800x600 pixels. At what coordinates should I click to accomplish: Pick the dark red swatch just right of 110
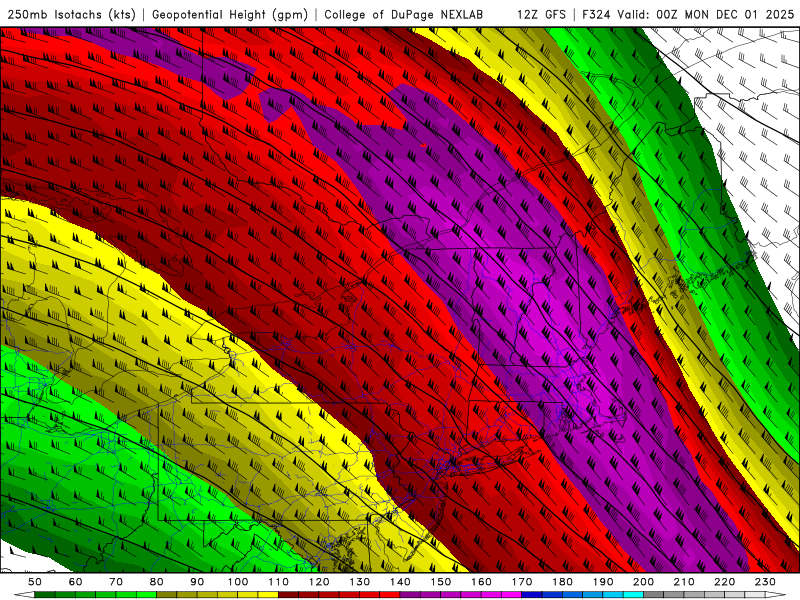(x=288, y=595)
